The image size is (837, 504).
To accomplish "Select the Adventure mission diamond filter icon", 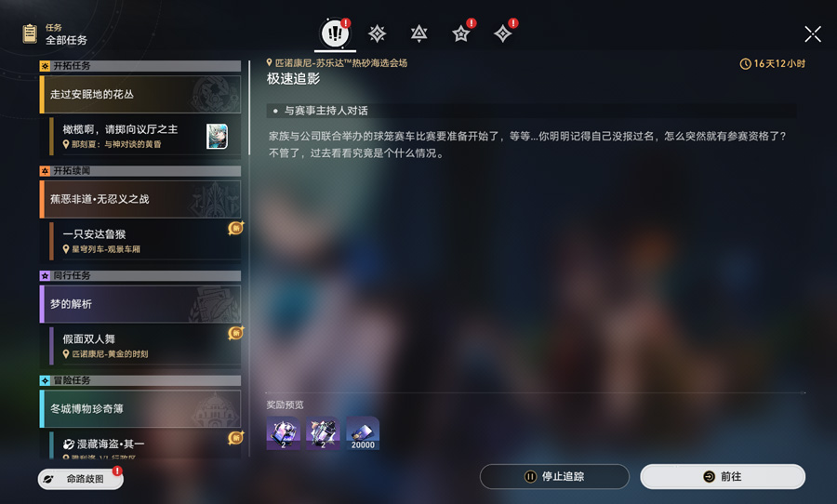I will pos(503,34).
